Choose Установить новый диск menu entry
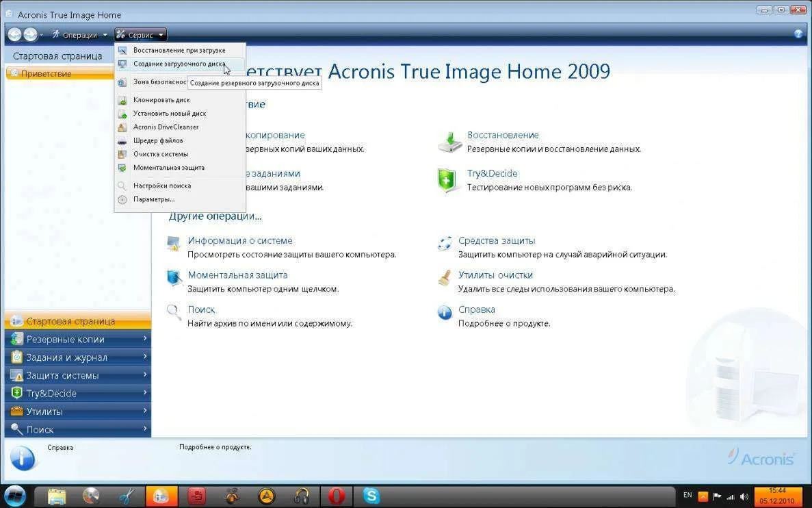This screenshot has height=508, width=812. [x=180, y=114]
